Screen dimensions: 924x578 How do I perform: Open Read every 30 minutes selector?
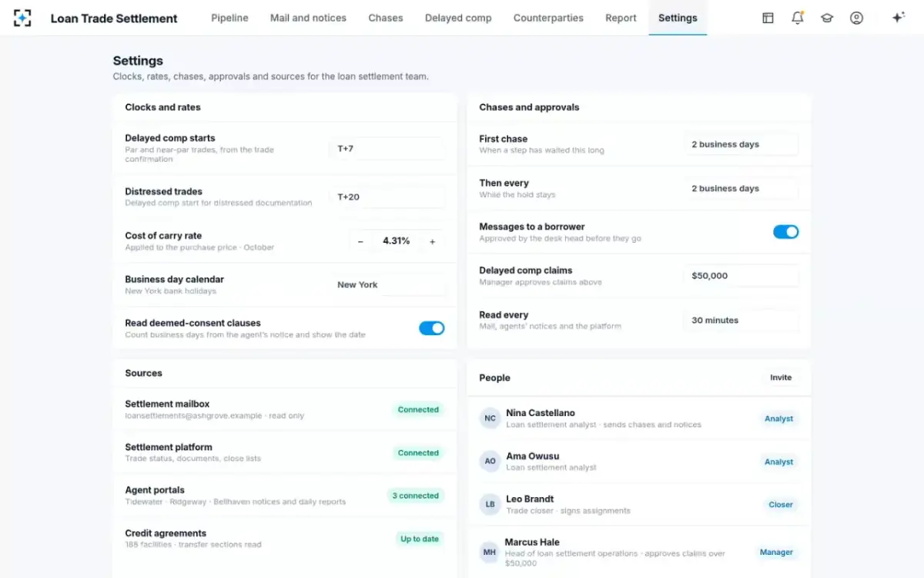coord(742,321)
